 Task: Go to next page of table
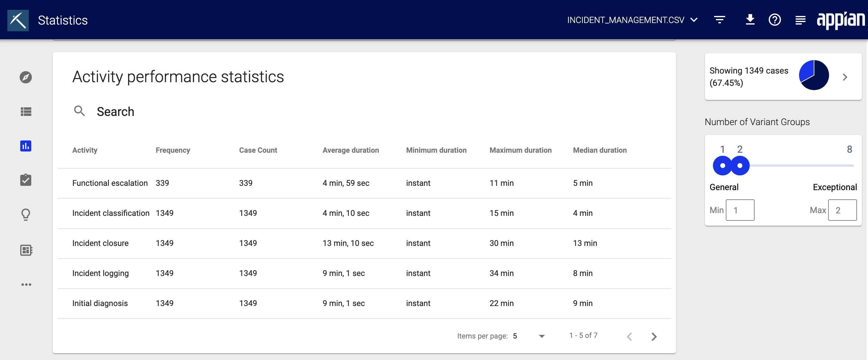pos(654,336)
